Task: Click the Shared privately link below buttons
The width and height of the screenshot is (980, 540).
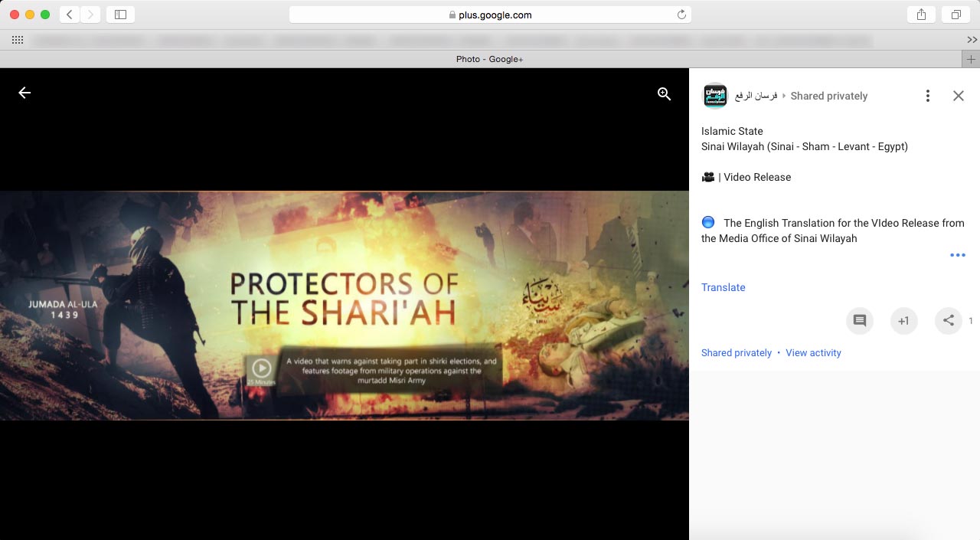Action: (x=736, y=353)
